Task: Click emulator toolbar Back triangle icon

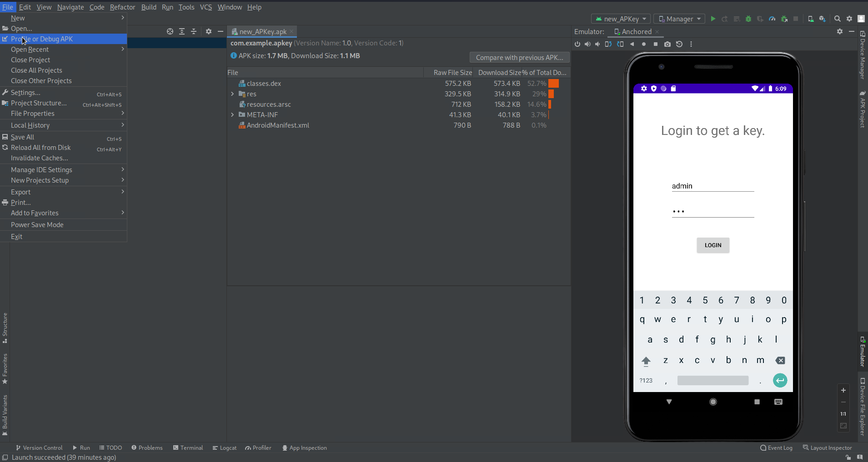Action: (632, 44)
